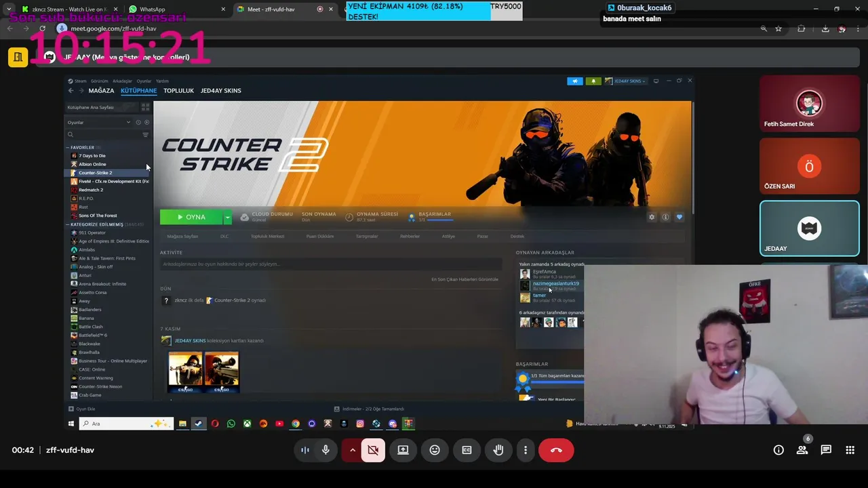
Task: Open more options in Meet toolbar
Action: pyautogui.click(x=525, y=450)
